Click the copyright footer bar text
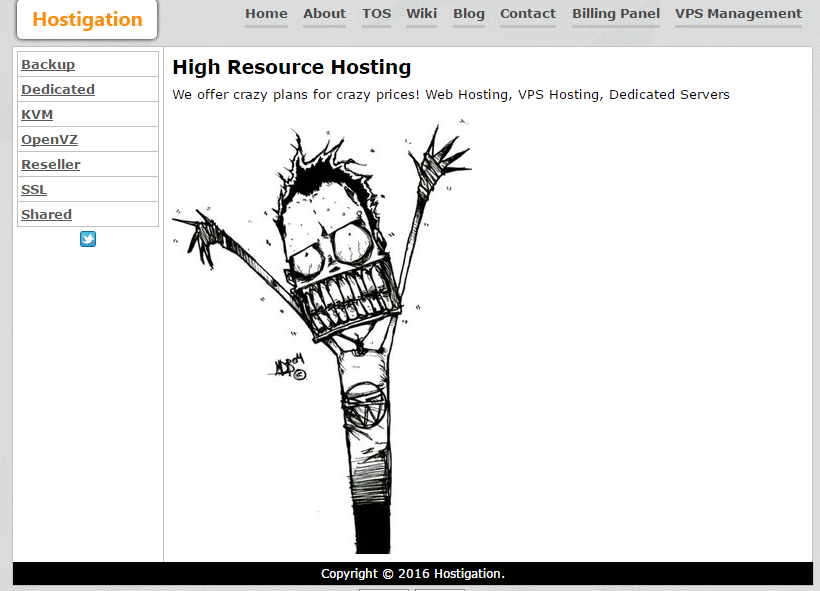Image resolution: width=820 pixels, height=591 pixels. coord(412,574)
